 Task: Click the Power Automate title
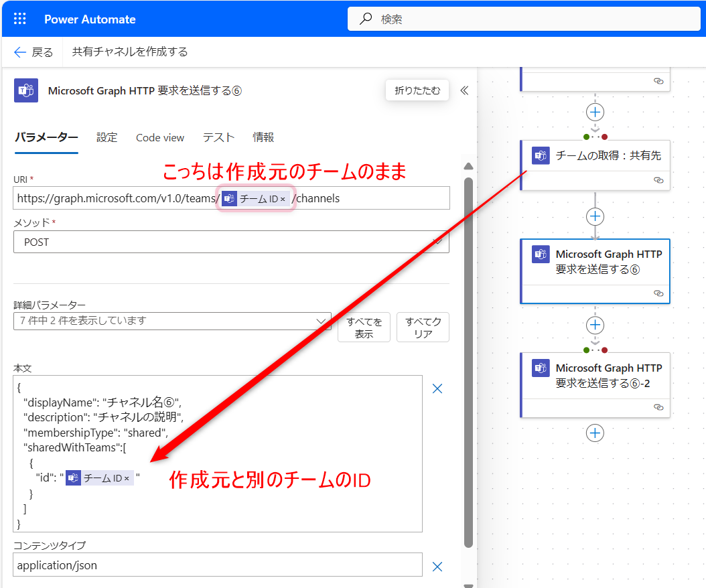[90, 19]
